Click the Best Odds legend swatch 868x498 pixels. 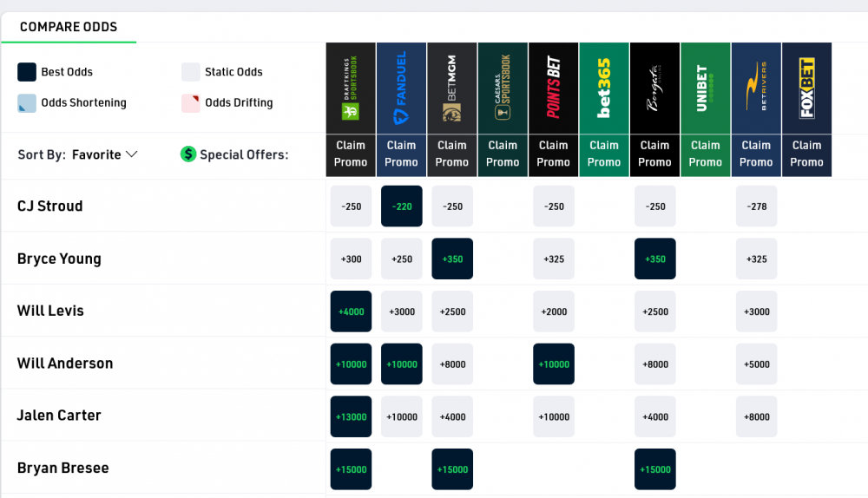[27, 72]
